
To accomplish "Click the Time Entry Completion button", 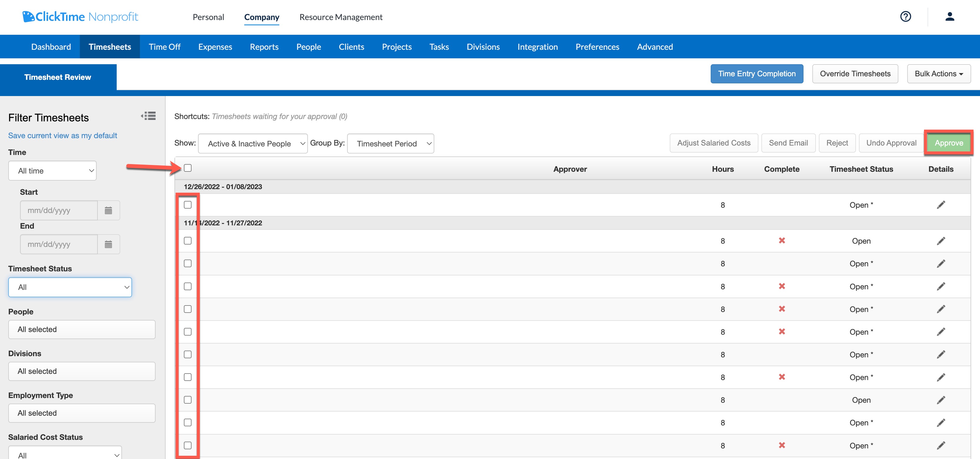I will tap(757, 74).
